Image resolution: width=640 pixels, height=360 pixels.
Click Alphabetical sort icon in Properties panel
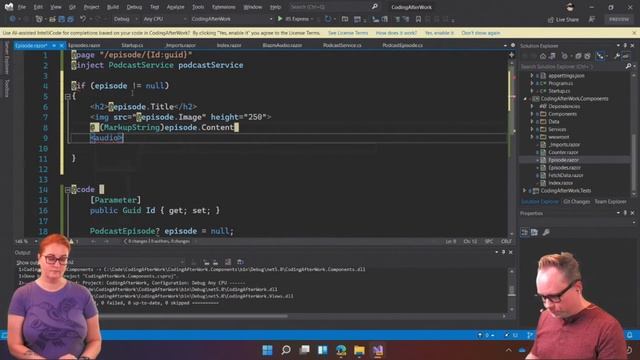tap(534, 232)
